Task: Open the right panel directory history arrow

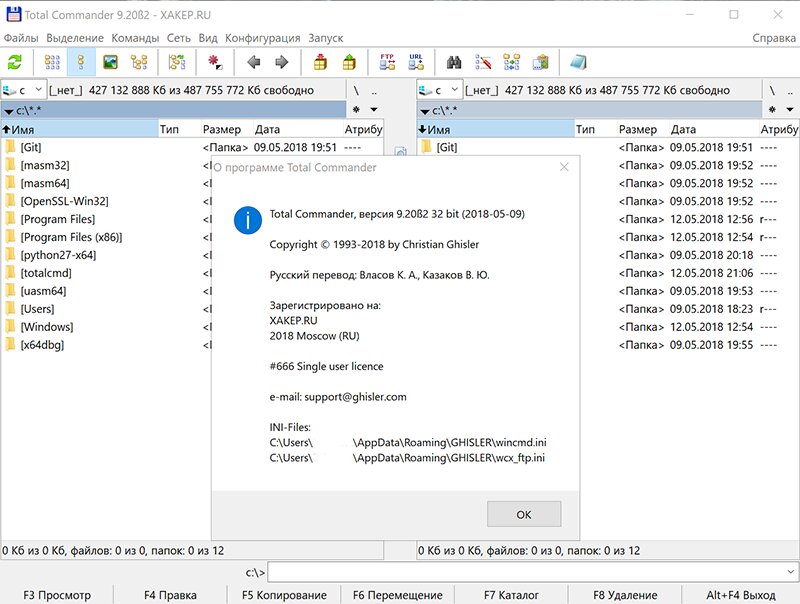Action: (x=790, y=110)
